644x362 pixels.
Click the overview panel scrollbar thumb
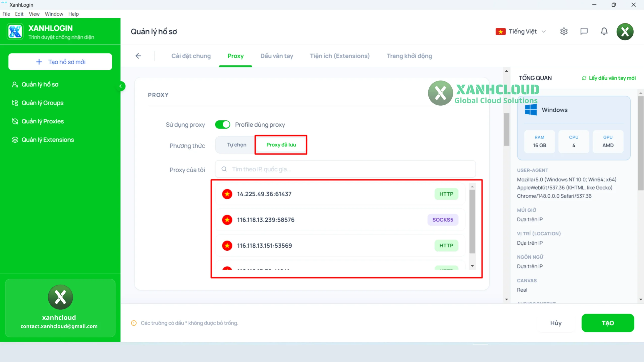tap(640, 143)
